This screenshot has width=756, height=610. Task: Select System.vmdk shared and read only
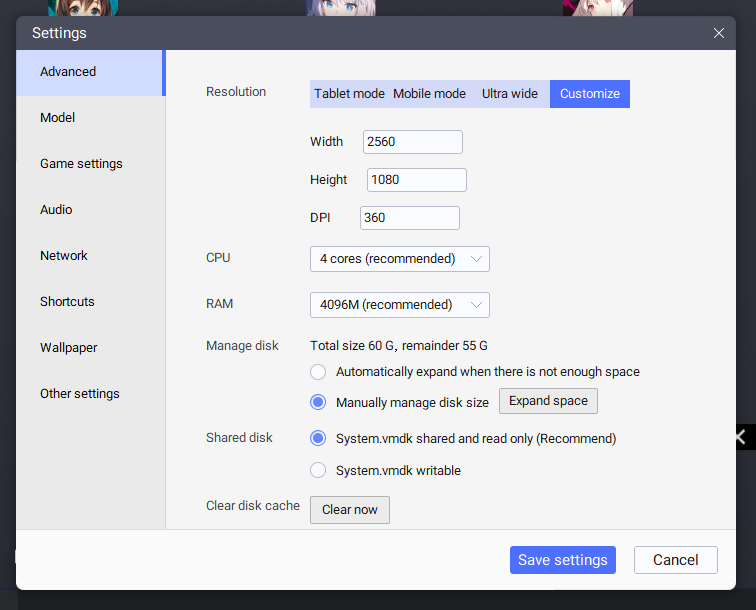[318, 438]
